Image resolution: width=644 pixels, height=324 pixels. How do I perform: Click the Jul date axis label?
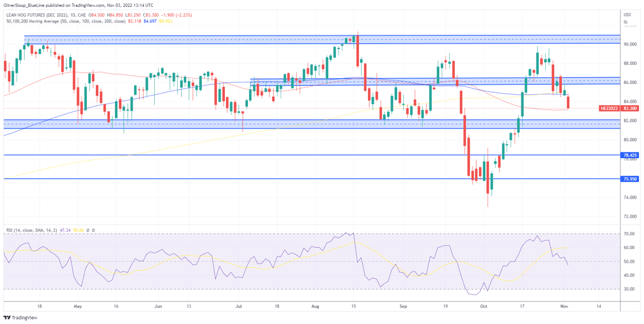point(238,306)
